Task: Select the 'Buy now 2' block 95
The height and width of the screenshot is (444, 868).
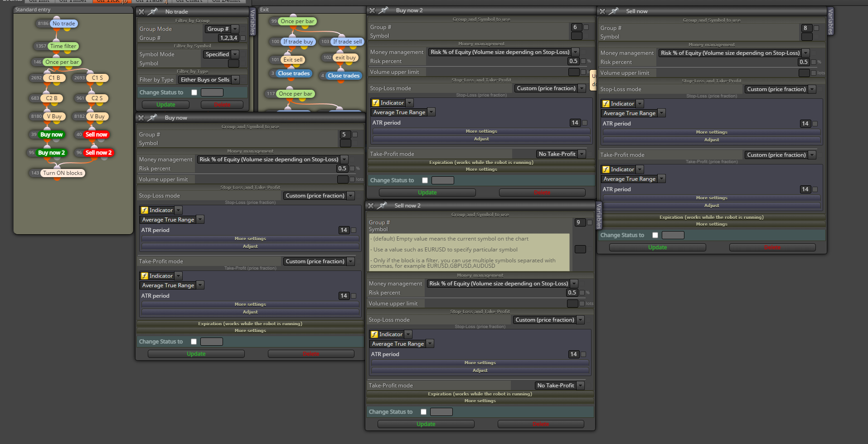Action: coord(51,153)
